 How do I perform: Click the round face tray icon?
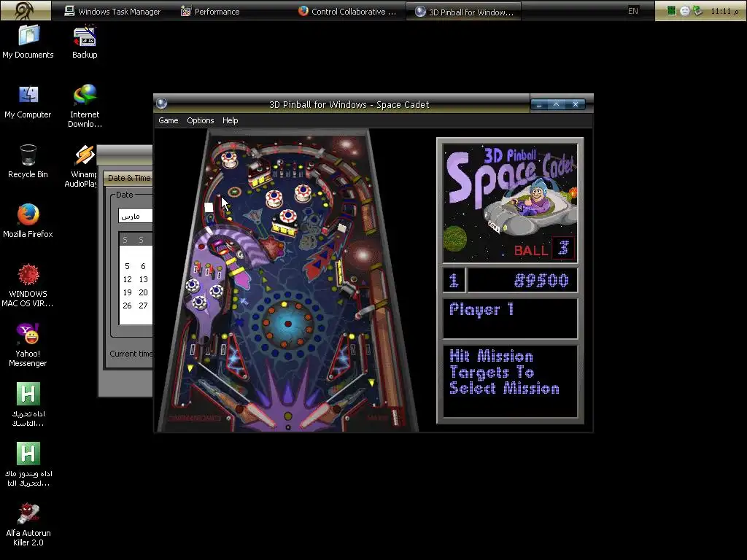pos(684,10)
